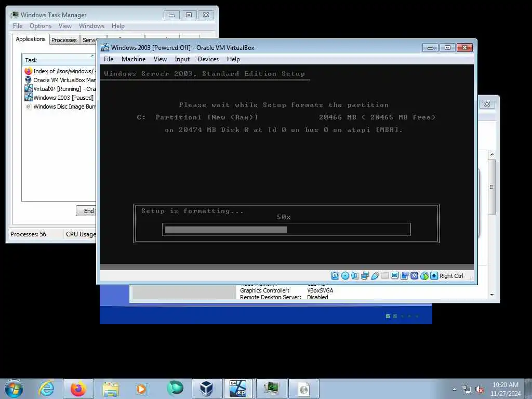
Task: Switch to Disc Image Burner taskbar button
Action: point(303,389)
